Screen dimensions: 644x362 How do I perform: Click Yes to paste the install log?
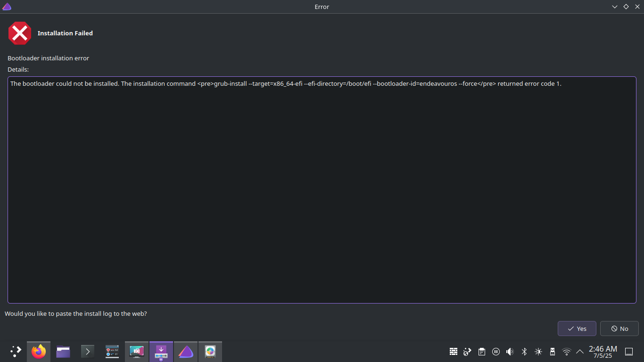coord(577,329)
